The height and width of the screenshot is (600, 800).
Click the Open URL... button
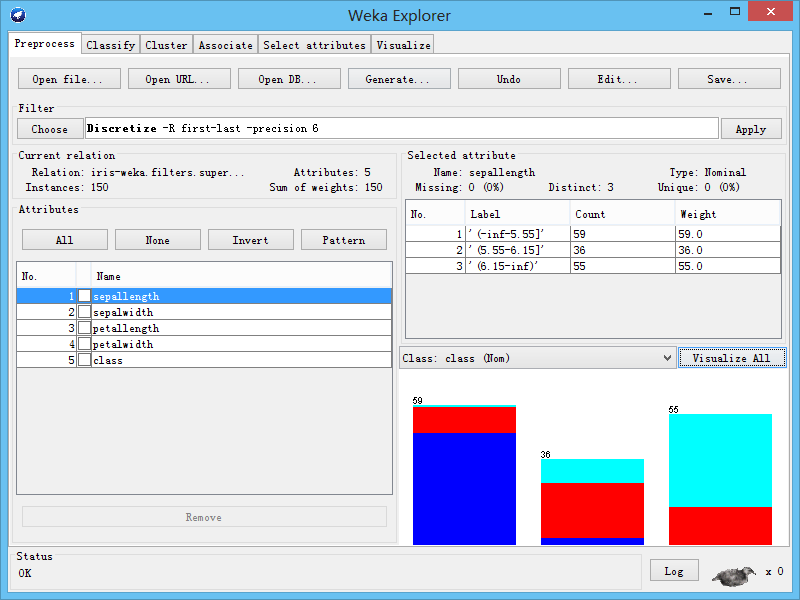[x=179, y=79]
